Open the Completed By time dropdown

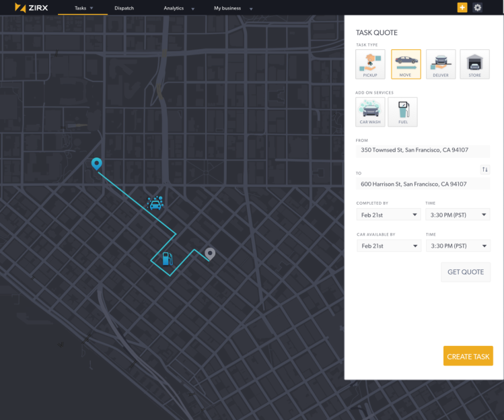[458, 215]
